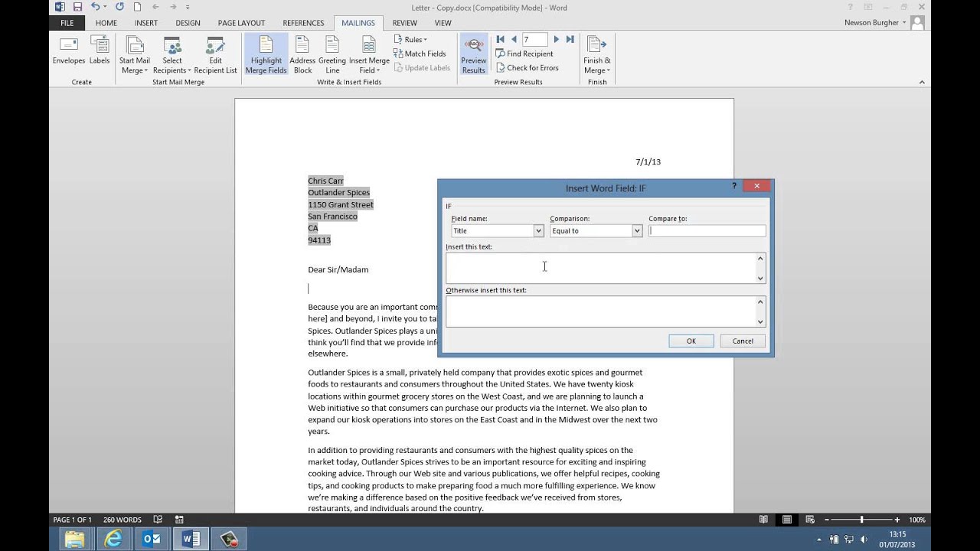Toggle Preview Results
This screenshot has width=980, height=551.
click(473, 55)
